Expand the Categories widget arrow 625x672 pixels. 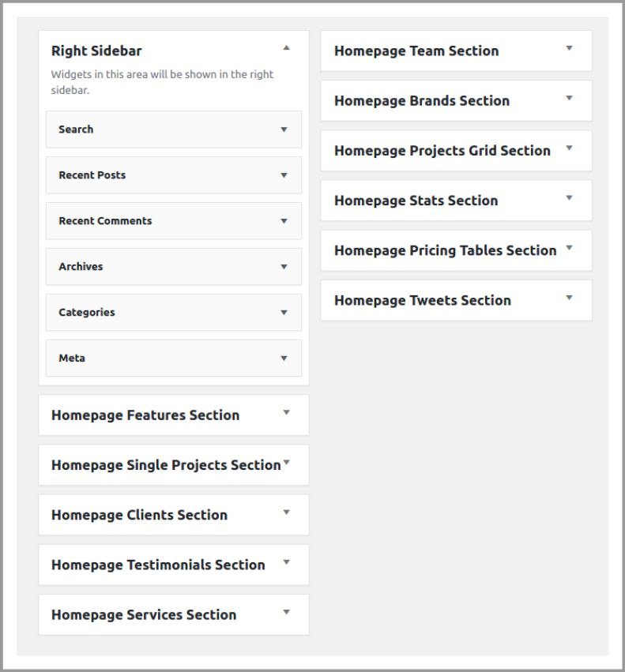(284, 313)
